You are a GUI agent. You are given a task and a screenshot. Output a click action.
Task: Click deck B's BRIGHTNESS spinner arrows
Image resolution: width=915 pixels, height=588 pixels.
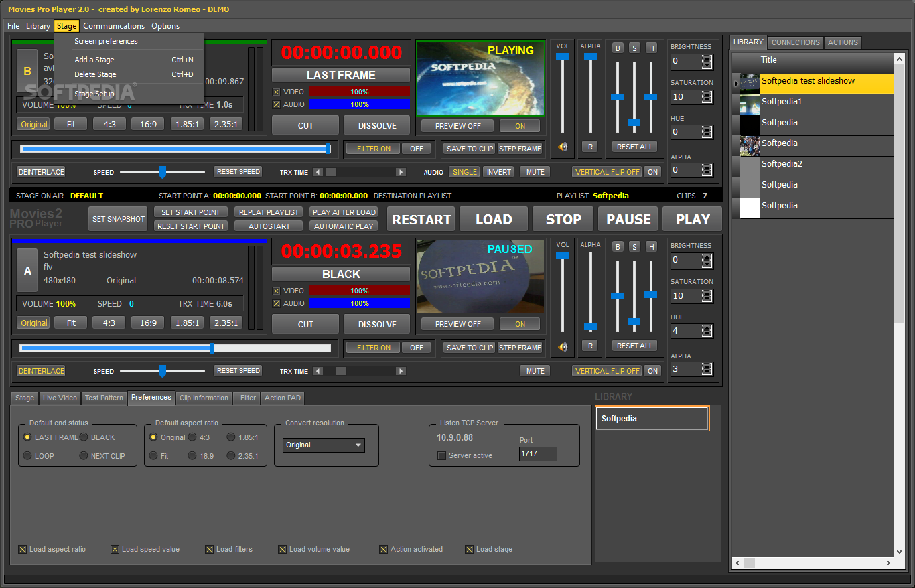click(x=707, y=61)
